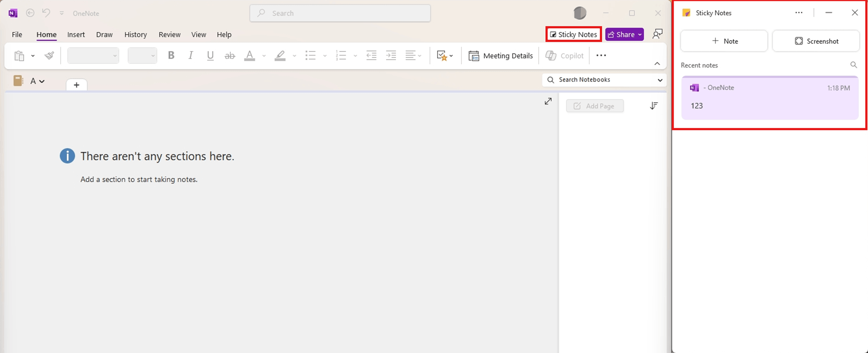Click the Add Page button
Screen dimensions: 868x353
tap(595, 106)
